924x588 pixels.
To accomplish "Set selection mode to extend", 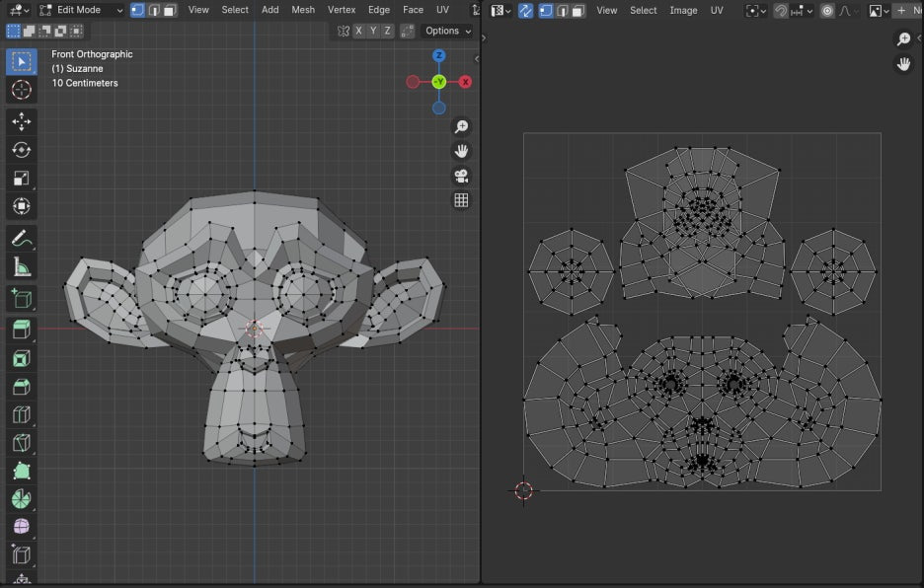I will 29,31.
